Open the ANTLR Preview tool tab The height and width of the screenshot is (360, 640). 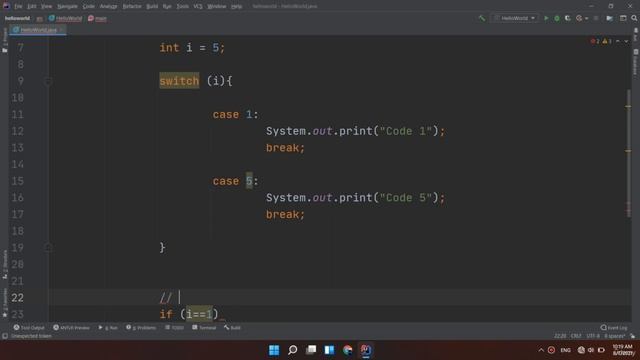click(x=71, y=327)
